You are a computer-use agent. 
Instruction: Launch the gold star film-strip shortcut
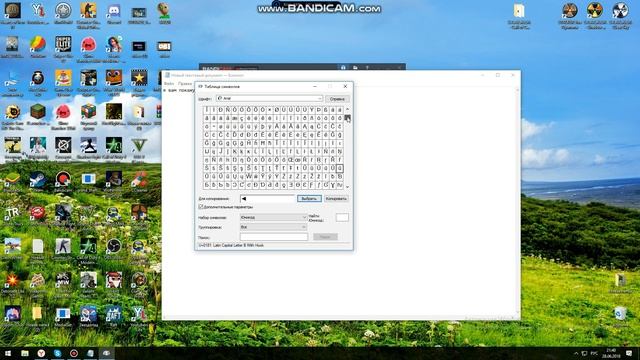pyautogui.click(x=139, y=77)
